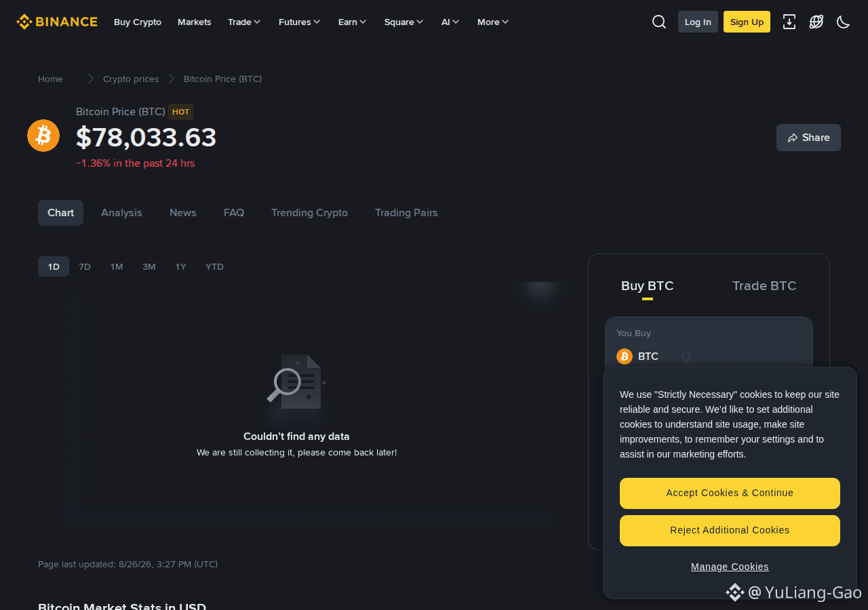Click Accept Cookies & Continue
868x610 pixels.
pyautogui.click(x=730, y=493)
